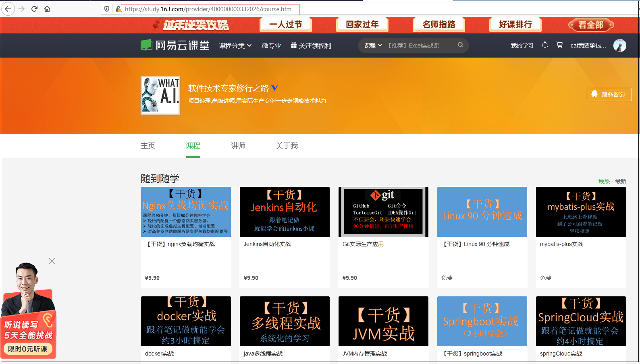
Task: Open 回家过年 banner button
Action: pos(362,25)
